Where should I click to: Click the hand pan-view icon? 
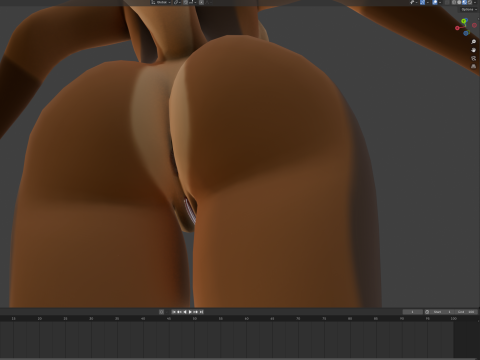tap(473, 50)
